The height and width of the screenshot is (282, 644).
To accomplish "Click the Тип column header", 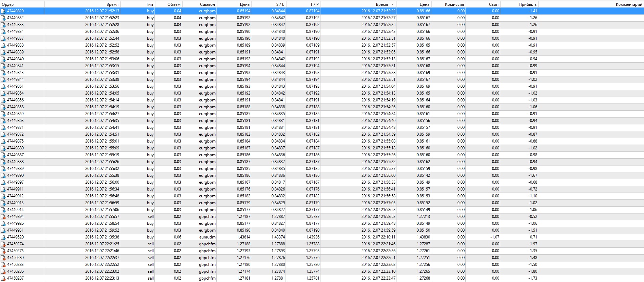I will [x=137, y=4].
